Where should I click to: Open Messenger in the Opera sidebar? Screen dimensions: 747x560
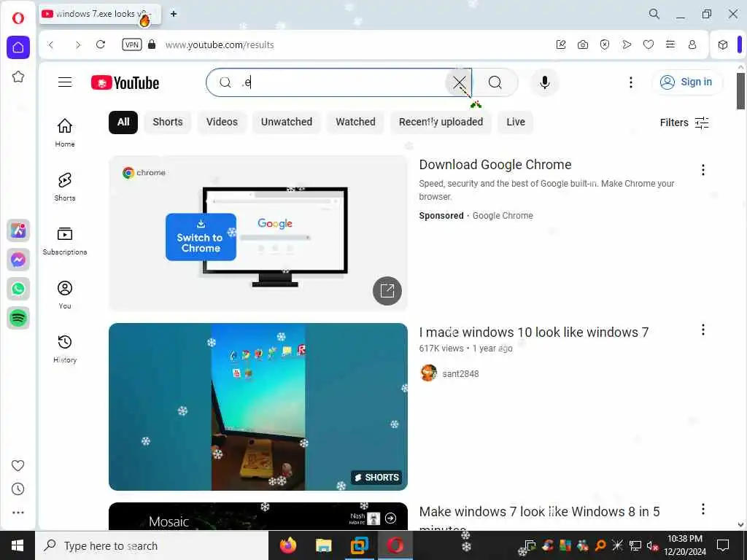tap(18, 260)
